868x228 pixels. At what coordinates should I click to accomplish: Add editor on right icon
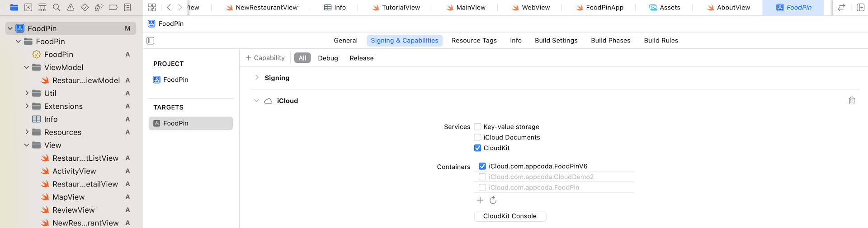click(860, 7)
